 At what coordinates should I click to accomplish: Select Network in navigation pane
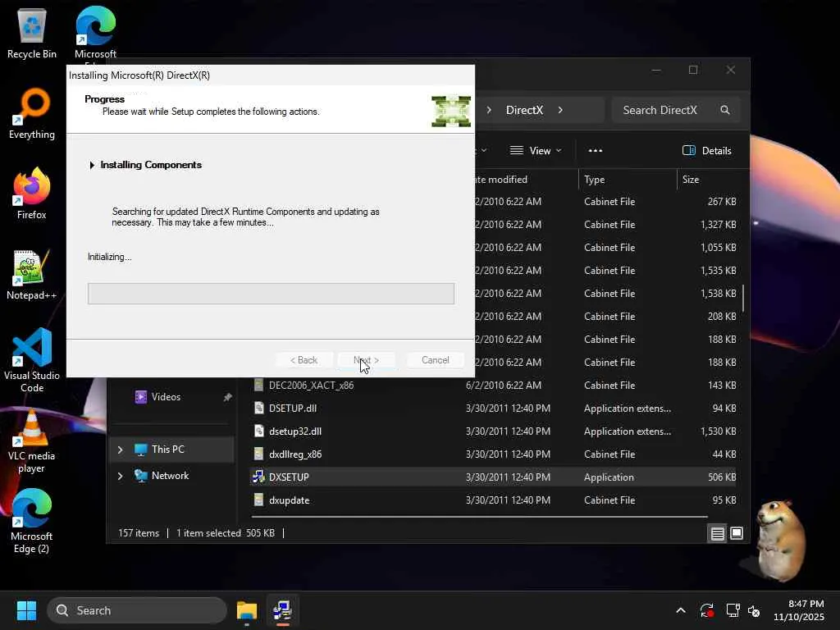click(x=170, y=476)
